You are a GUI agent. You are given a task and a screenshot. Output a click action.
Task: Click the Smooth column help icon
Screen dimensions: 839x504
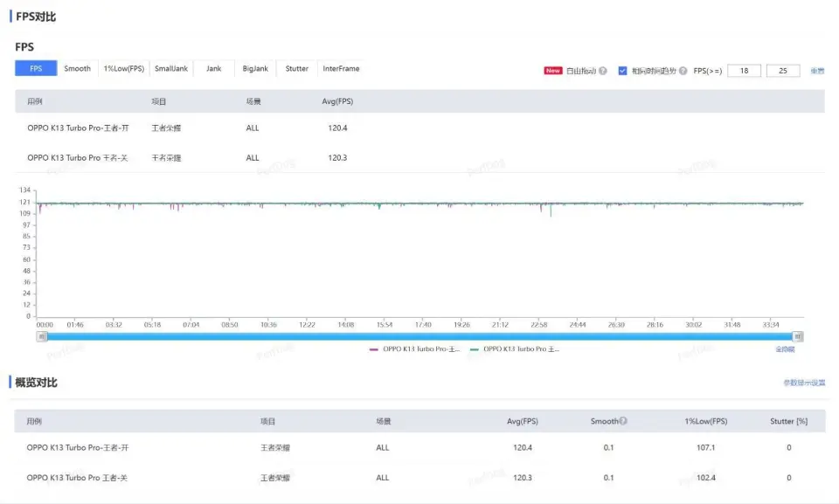623,421
